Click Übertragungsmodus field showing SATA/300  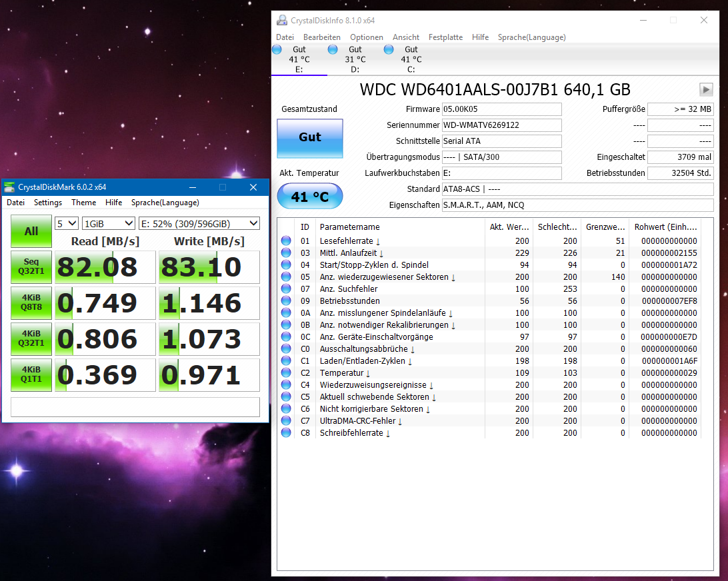click(501, 157)
